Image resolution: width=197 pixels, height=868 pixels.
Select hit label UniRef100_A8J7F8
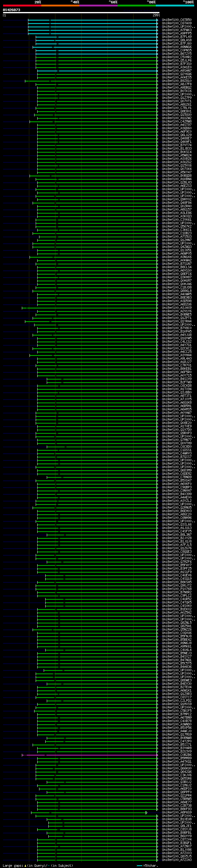click(177, 84)
